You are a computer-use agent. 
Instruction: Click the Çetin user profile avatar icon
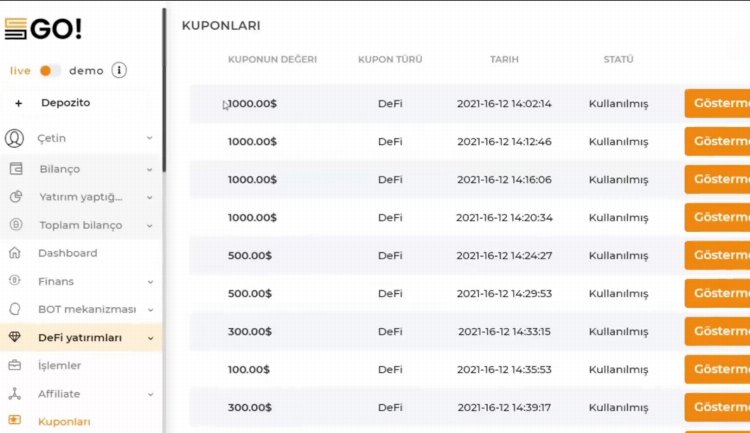[x=15, y=139]
